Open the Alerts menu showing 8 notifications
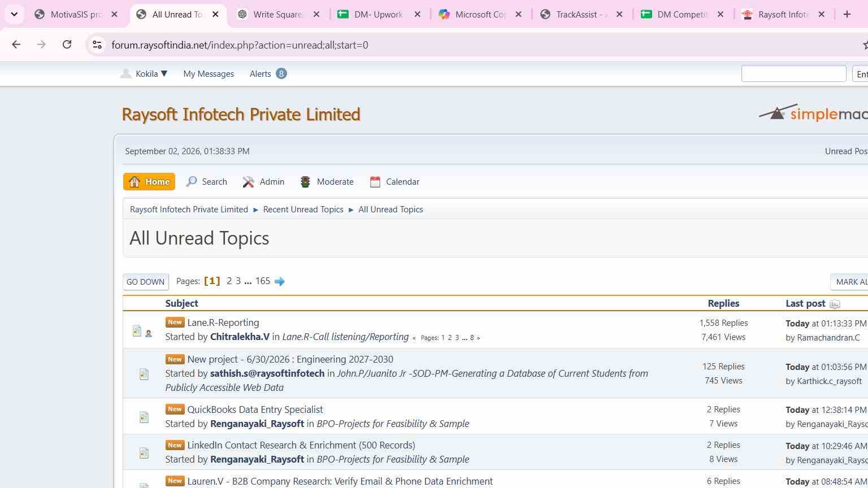The height and width of the screenshot is (488, 868). click(x=268, y=73)
